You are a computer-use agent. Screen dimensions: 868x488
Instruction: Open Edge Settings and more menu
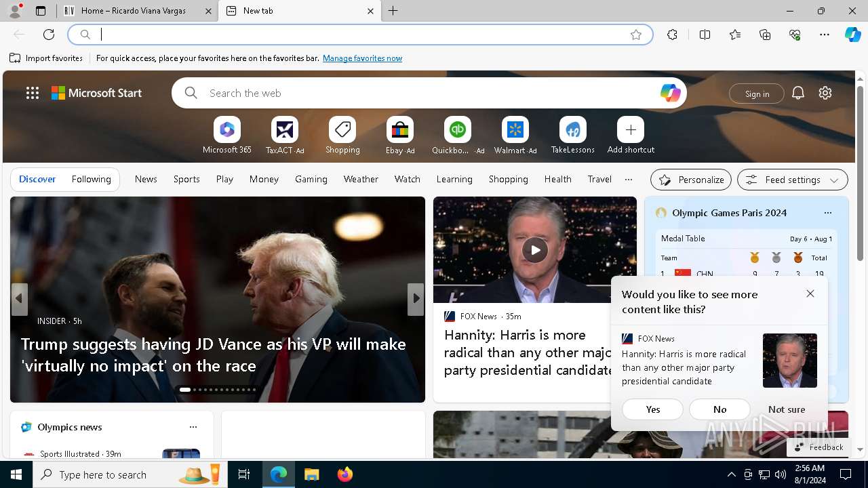825,35
